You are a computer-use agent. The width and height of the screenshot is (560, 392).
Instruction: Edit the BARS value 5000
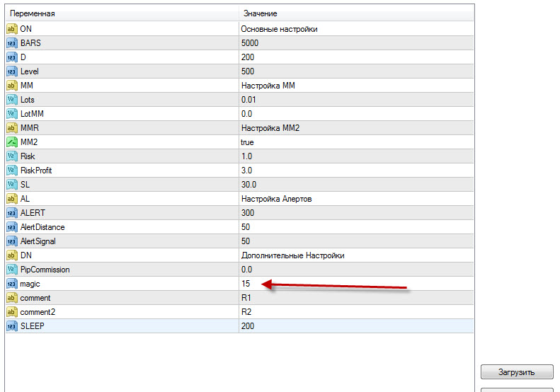(250, 43)
